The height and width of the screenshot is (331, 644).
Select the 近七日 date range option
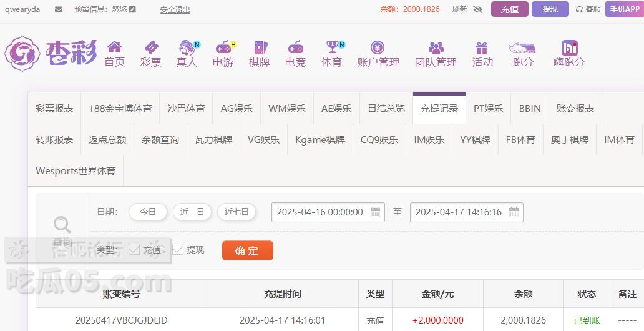237,212
